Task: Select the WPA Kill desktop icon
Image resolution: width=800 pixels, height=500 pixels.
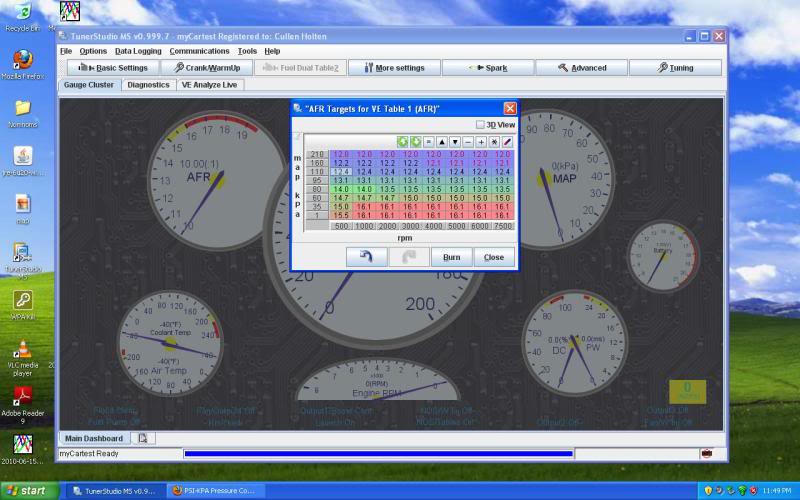Action: coord(22,305)
